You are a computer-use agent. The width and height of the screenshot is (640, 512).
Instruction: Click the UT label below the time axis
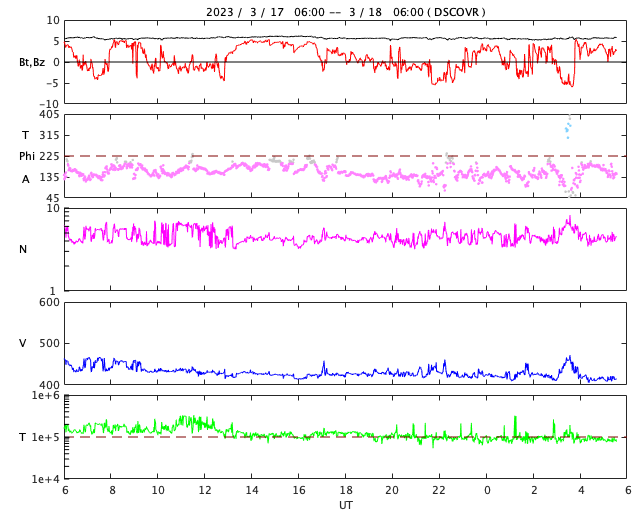[345, 505]
